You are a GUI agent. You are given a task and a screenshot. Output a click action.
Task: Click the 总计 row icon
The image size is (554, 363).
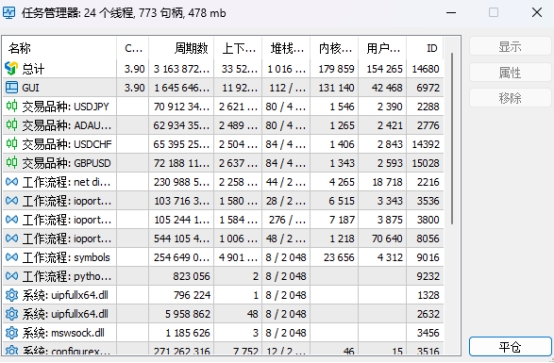coord(11,69)
